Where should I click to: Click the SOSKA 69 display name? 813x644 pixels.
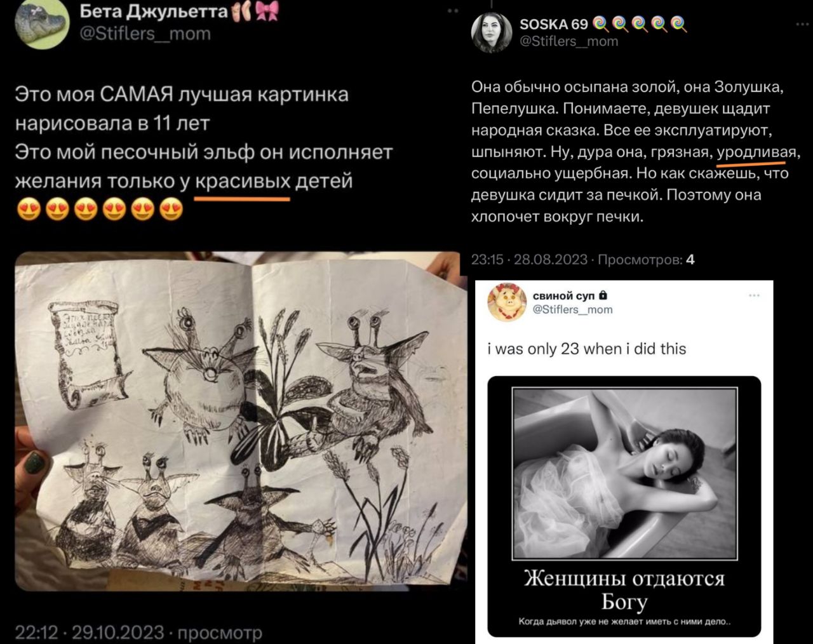click(x=554, y=24)
